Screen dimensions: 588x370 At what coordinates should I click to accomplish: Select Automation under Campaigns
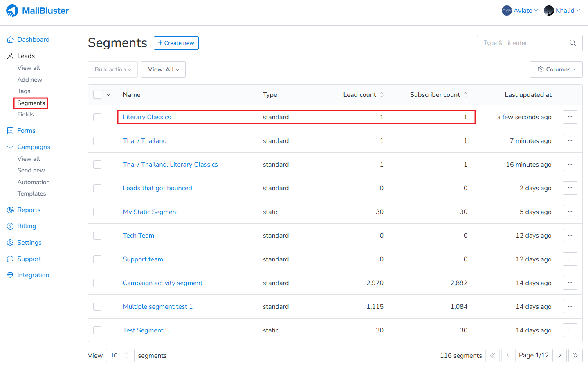(34, 182)
